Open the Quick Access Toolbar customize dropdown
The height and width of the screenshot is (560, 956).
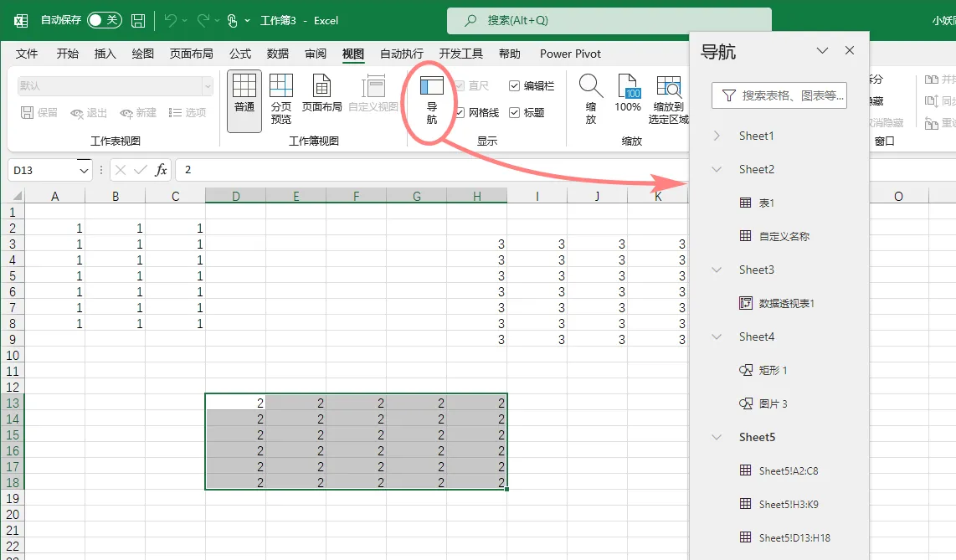click(x=248, y=21)
